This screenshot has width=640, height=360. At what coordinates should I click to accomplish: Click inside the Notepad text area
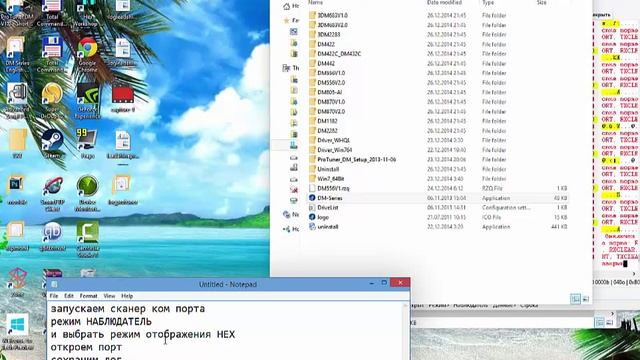click(225, 331)
